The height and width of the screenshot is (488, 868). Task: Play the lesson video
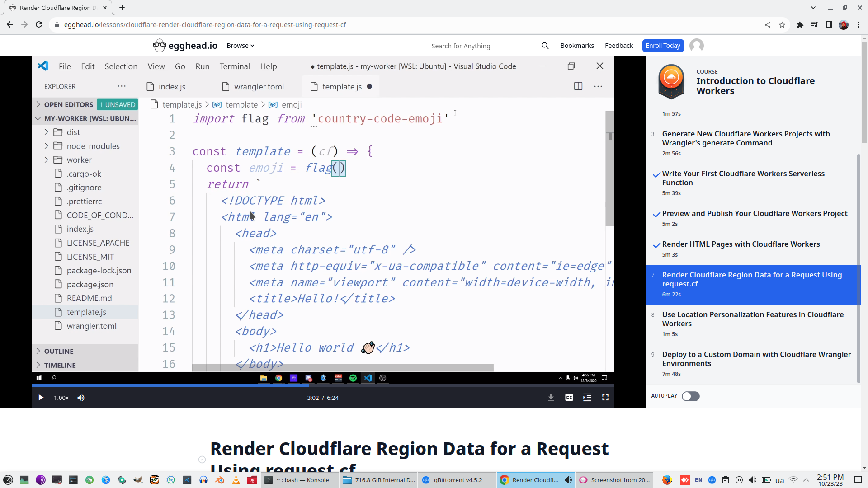click(41, 398)
